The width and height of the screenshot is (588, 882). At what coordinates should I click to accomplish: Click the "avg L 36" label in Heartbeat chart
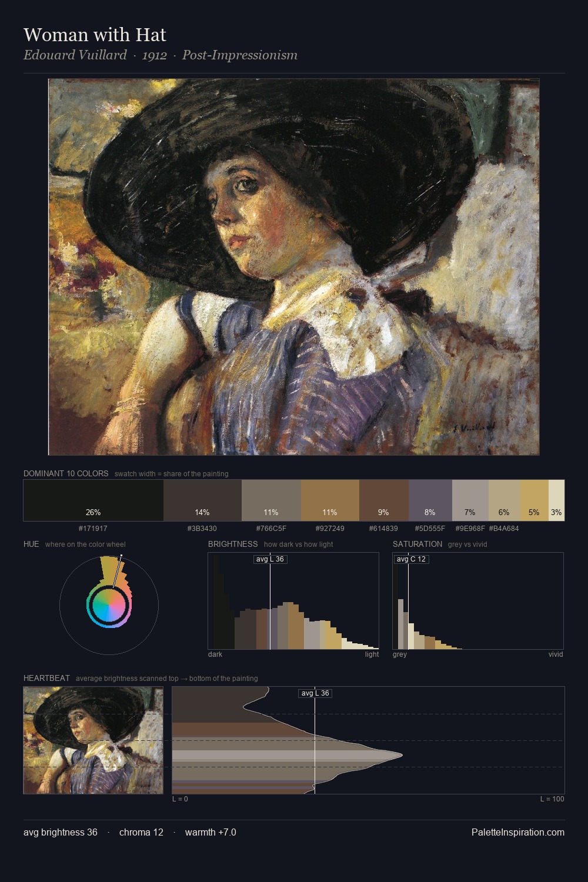pyautogui.click(x=315, y=693)
